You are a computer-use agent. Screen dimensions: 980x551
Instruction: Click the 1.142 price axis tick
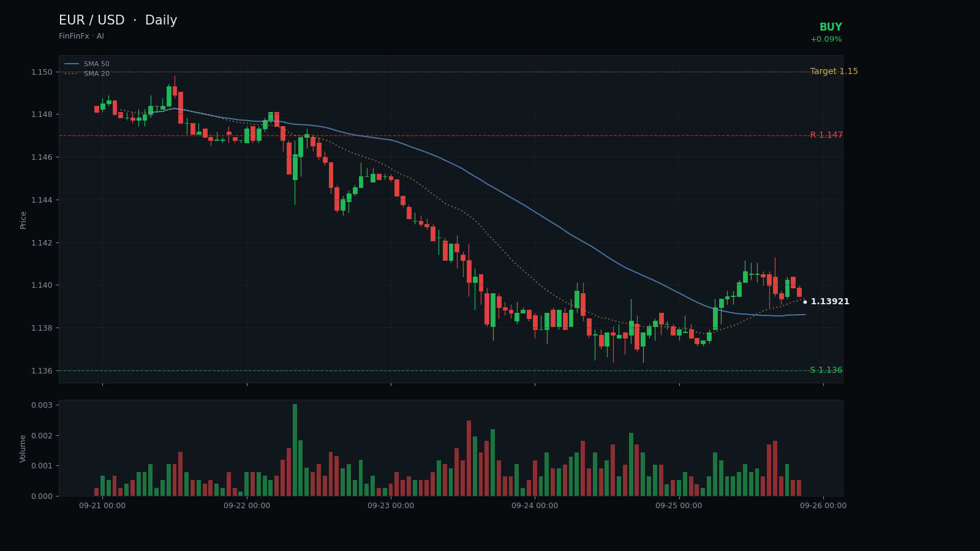tap(42, 243)
